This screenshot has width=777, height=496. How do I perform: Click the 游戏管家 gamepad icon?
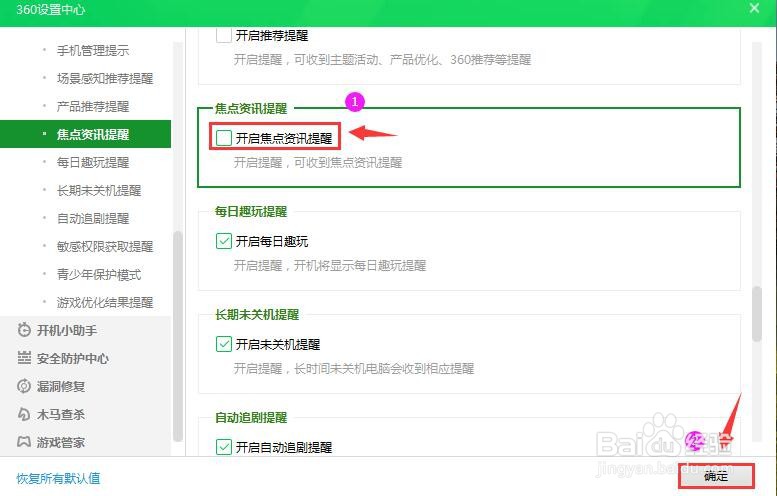(x=24, y=441)
